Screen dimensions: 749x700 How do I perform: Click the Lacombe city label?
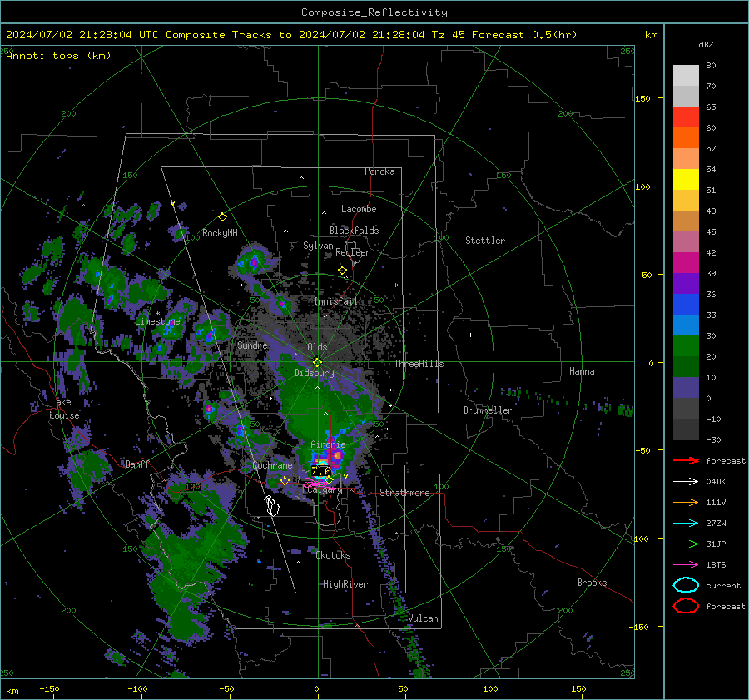359,209
